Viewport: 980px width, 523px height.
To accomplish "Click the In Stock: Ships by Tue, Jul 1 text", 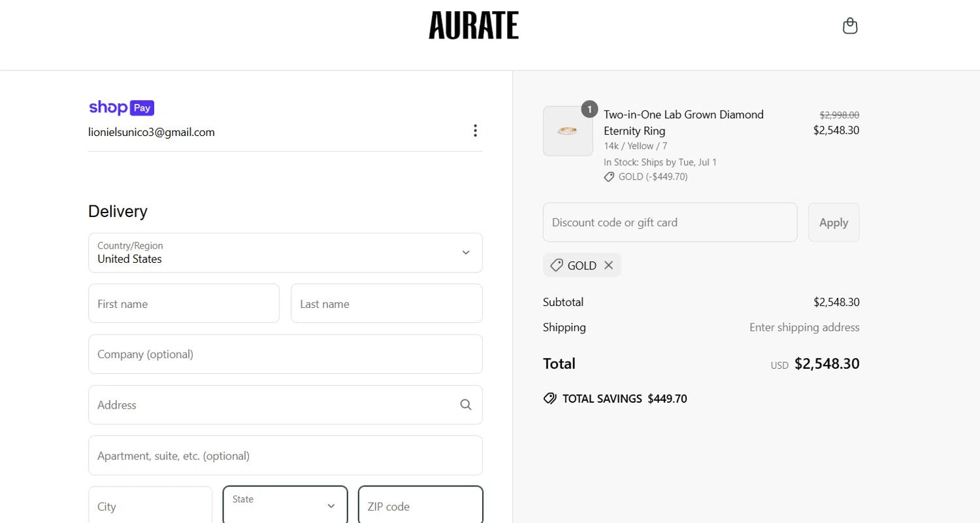I will click(660, 162).
